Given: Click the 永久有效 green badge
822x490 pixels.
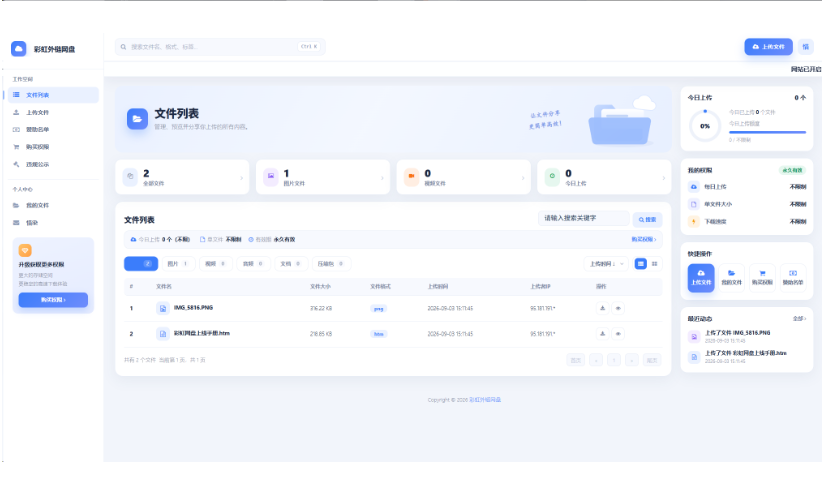Looking at the screenshot, I should tap(792, 170).
